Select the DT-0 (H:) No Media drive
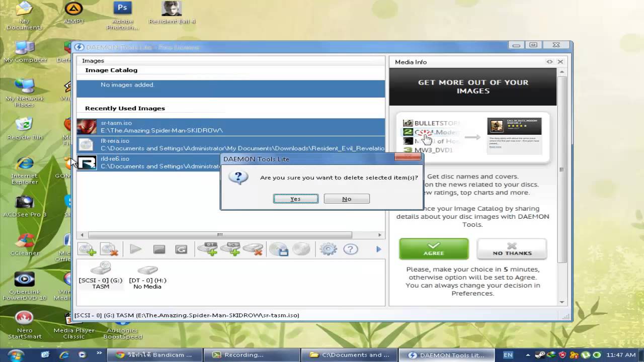The image size is (644, 362). click(147, 277)
